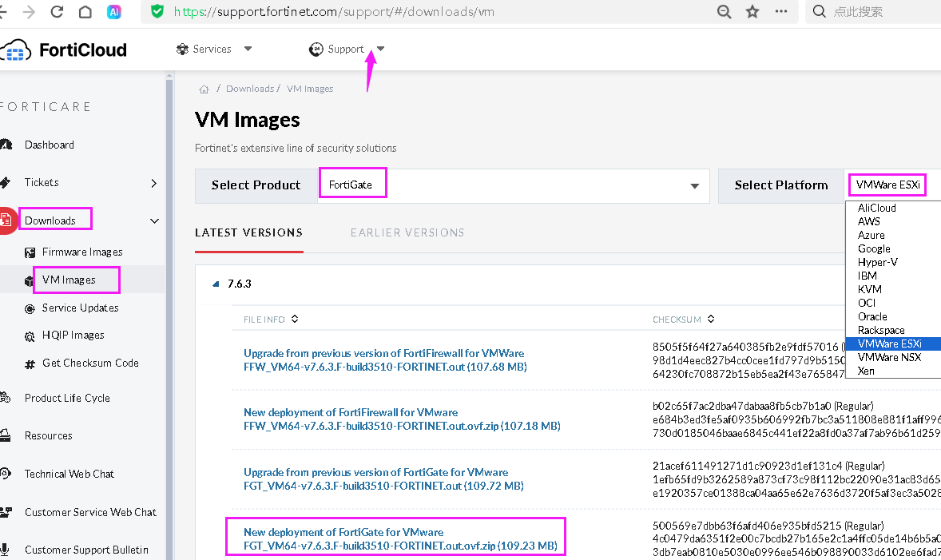
Task: Open Customer Service Web Chat
Action: click(90, 512)
